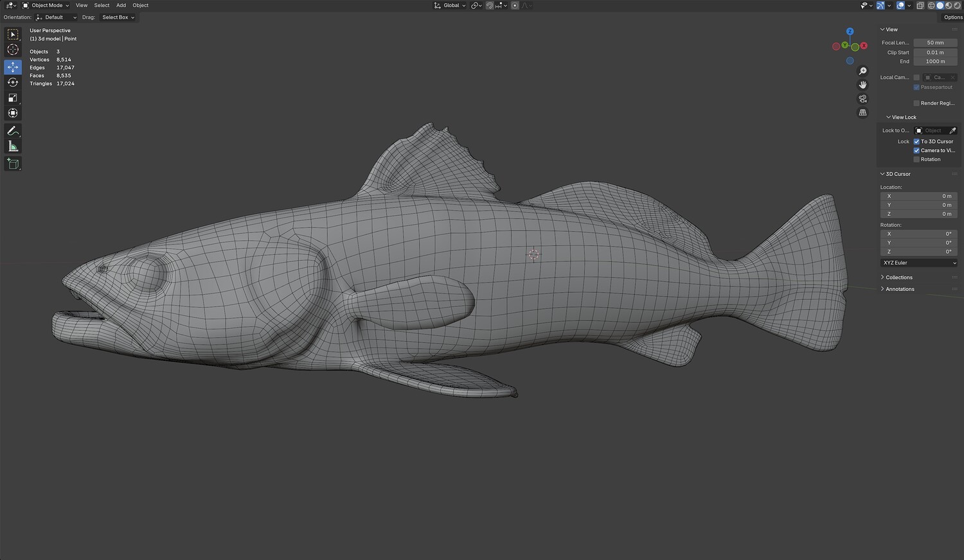
Task: Click the viewport zoom magnifier icon
Action: (x=863, y=71)
